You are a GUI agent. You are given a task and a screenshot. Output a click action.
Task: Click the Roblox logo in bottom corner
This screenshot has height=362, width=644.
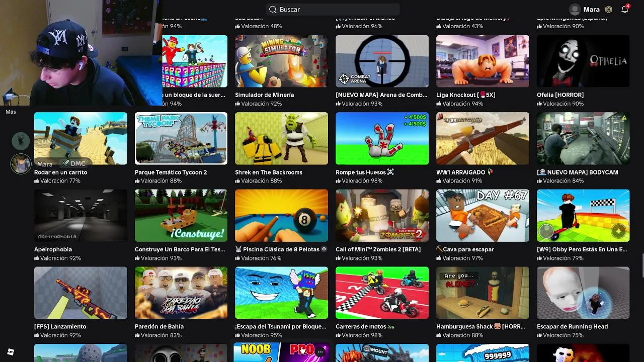pyautogui.click(x=11, y=352)
